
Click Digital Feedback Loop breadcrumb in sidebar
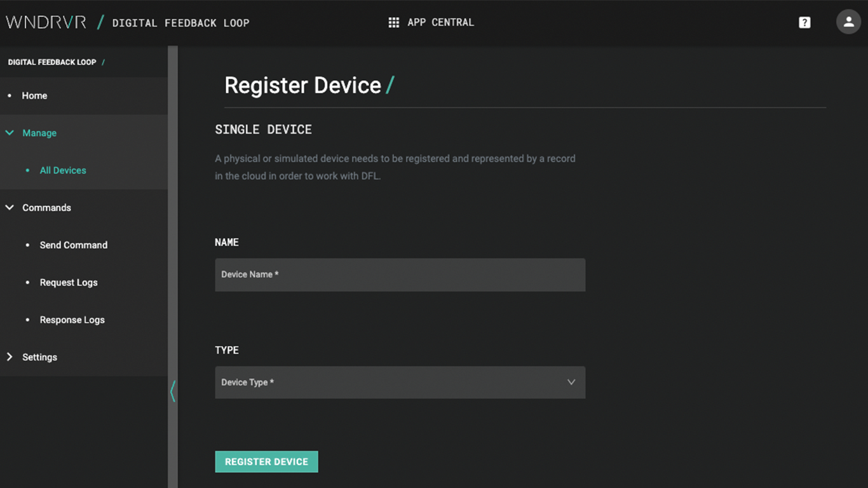52,62
